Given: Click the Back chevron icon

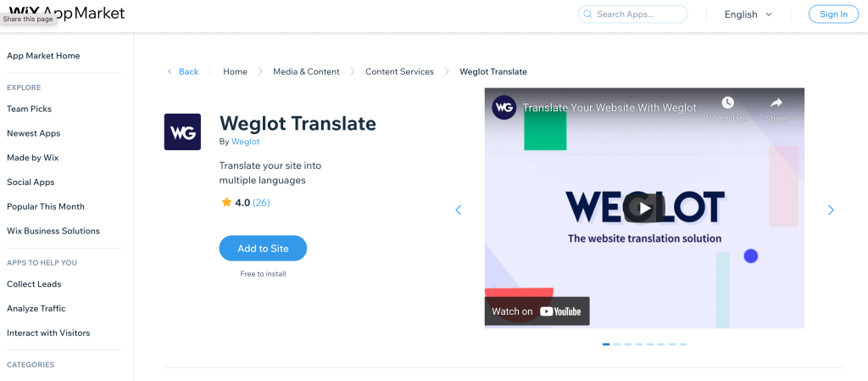Looking at the screenshot, I should click(170, 71).
